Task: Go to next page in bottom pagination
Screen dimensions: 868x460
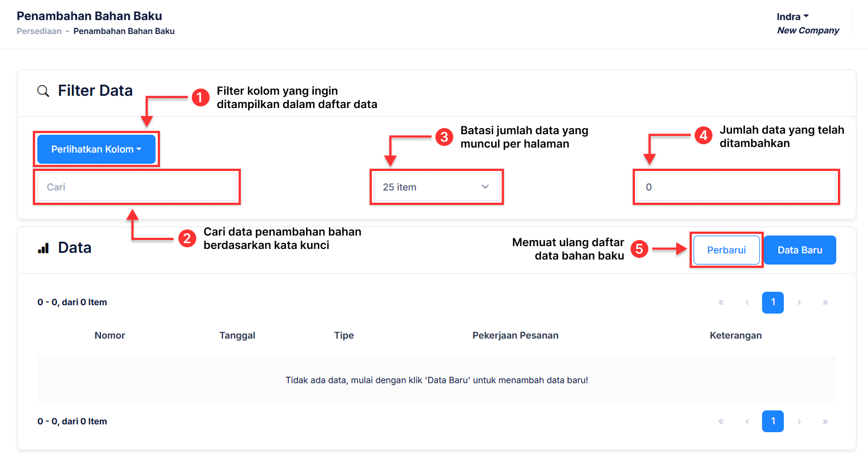Action: pos(799,422)
